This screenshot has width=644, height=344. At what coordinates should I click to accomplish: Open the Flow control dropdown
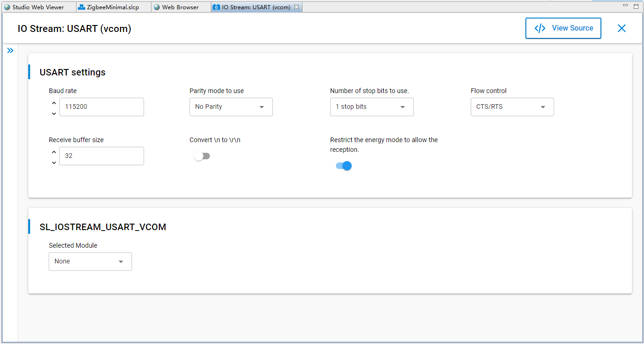tap(512, 107)
